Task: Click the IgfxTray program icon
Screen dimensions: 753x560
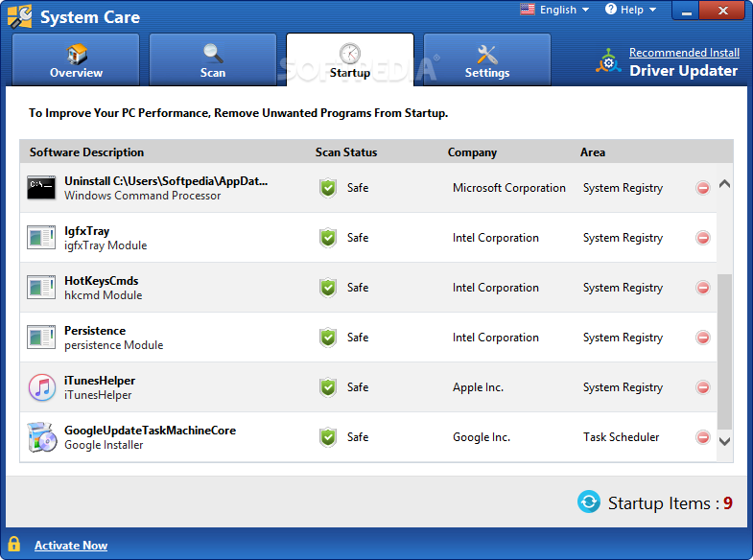Action: (x=41, y=237)
